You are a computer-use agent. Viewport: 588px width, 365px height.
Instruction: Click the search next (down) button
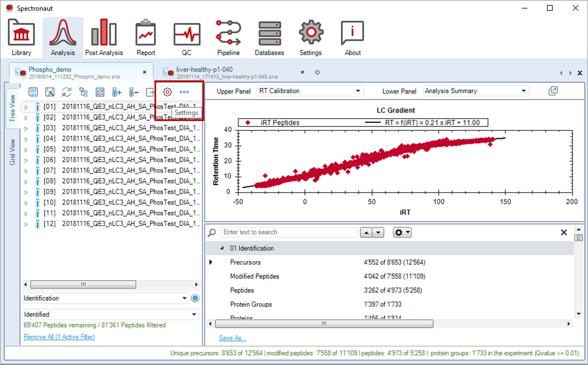(x=378, y=232)
